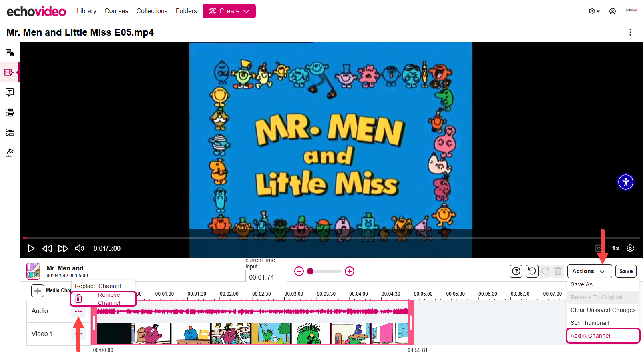The height and width of the screenshot is (364, 643).
Task: Click the Audio channel label
Action: click(x=40, y=311)
